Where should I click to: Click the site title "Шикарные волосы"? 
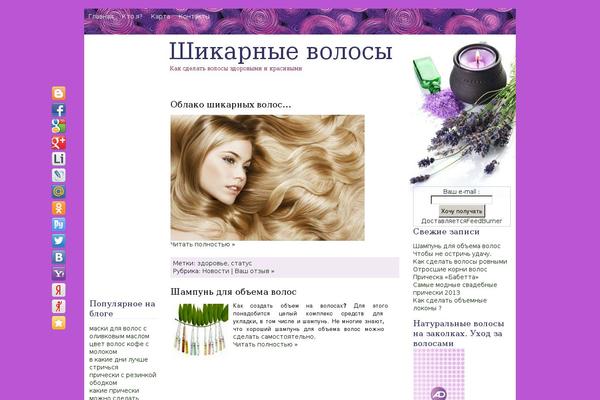click(x=281, y=51)
